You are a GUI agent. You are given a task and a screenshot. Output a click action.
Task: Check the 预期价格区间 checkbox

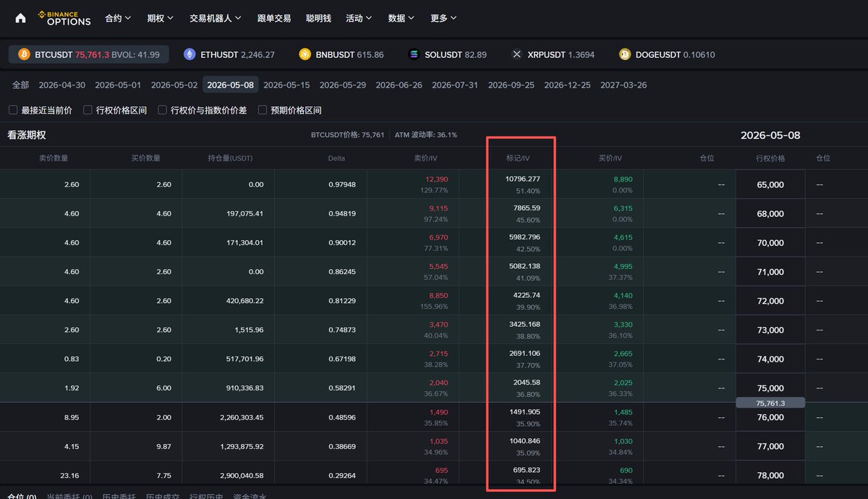pos(263,110)
